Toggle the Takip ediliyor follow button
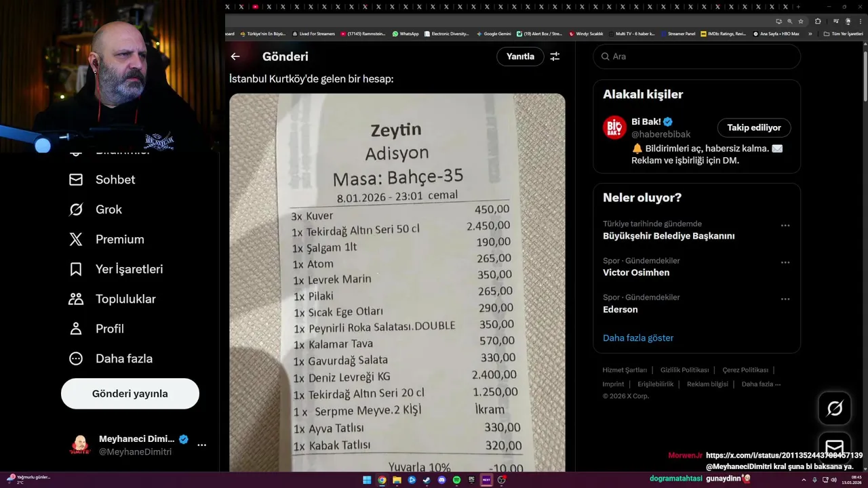This screenshot has height=488, width=868. click(754, 127)
